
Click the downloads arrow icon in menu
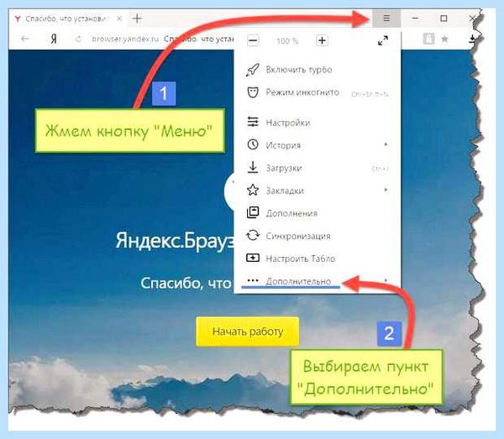[253, 167]
